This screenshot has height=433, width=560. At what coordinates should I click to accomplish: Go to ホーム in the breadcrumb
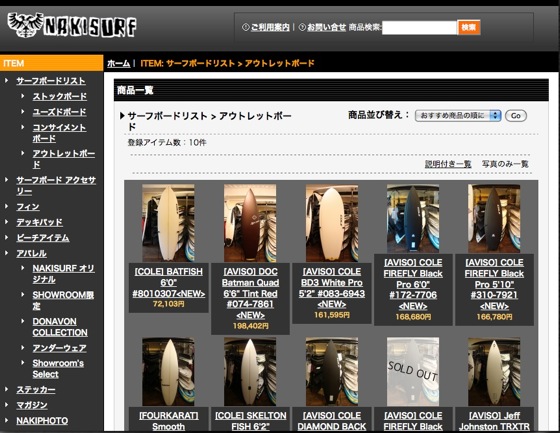pos(119,64)
